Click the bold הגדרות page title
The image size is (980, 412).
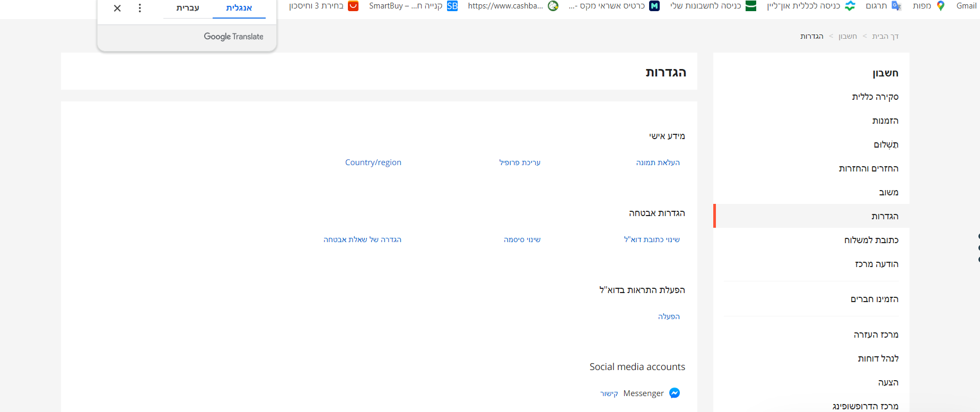coord(666,72)
